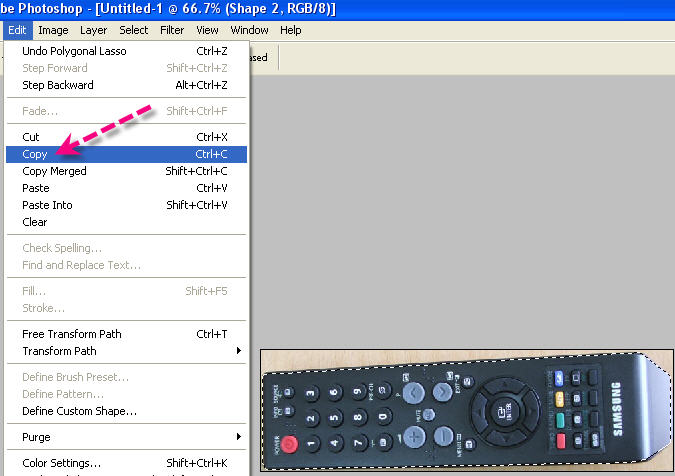Screen dimensions: 675x476
Task: Open the Image menu
Action: click(x=53, y=30)
